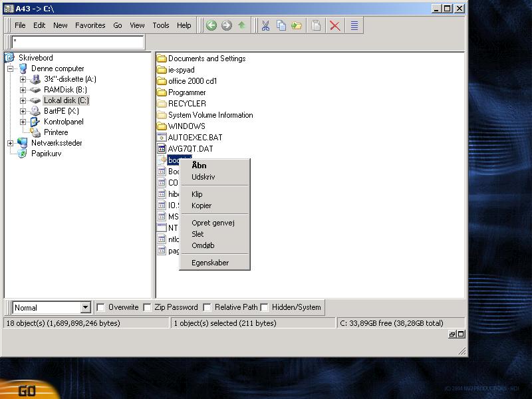Click the Papirkurv recycle bin icon
Image resolution: width=532 pixels, height=399 pixels.
coord(22,154)
